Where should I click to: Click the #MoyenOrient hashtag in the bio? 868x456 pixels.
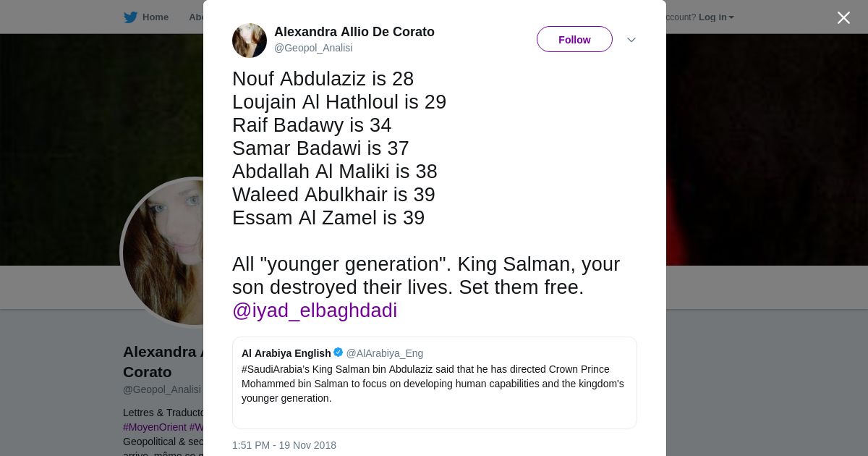click(155, 427)
